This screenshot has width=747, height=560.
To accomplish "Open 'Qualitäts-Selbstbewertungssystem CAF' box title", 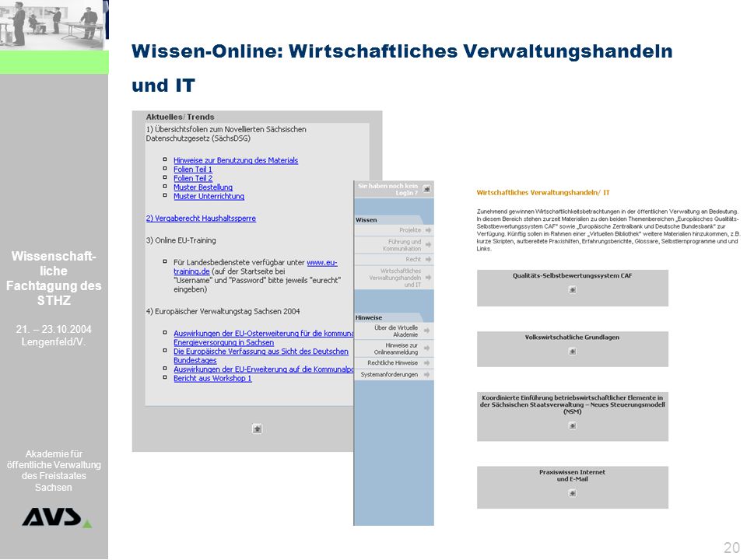I will click(572, 275).
